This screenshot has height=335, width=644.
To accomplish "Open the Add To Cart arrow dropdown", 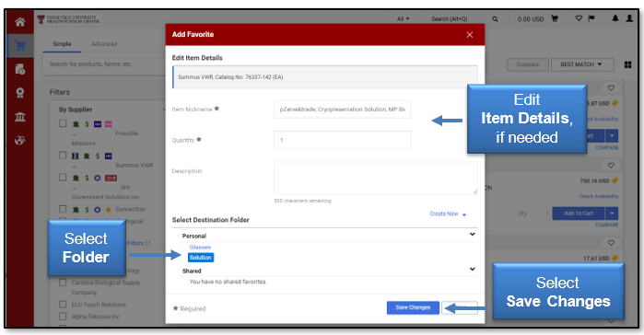I will coord(612,214).
